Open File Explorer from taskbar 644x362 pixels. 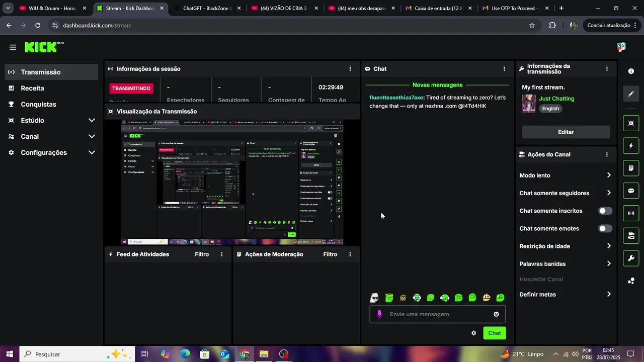(264, 354)
